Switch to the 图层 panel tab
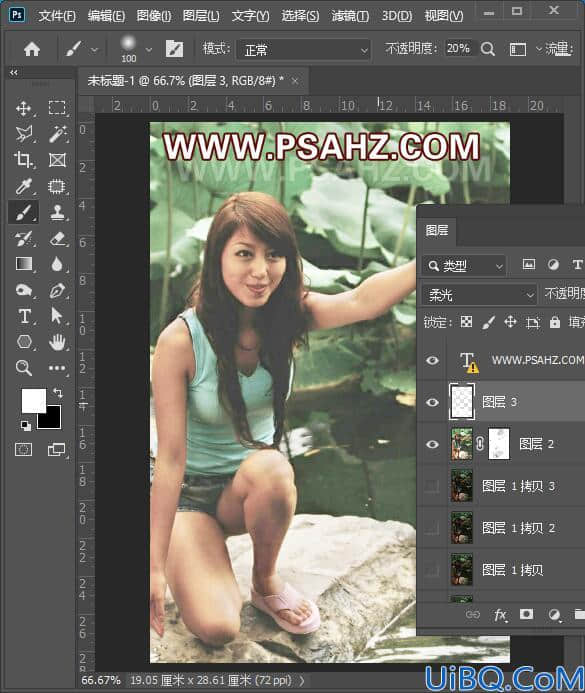The image size is (585, 693). [x=437, y=230]
